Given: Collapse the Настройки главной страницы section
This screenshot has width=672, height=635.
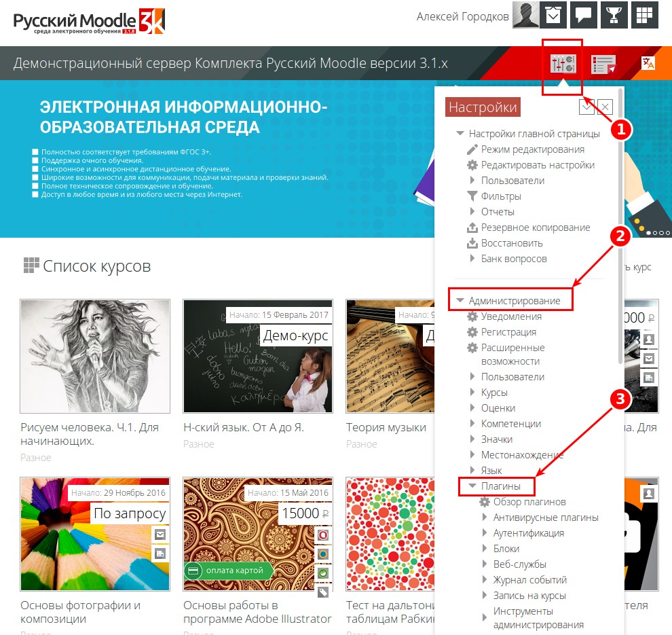Looking at the screenshot, I should tap(460, 134).
